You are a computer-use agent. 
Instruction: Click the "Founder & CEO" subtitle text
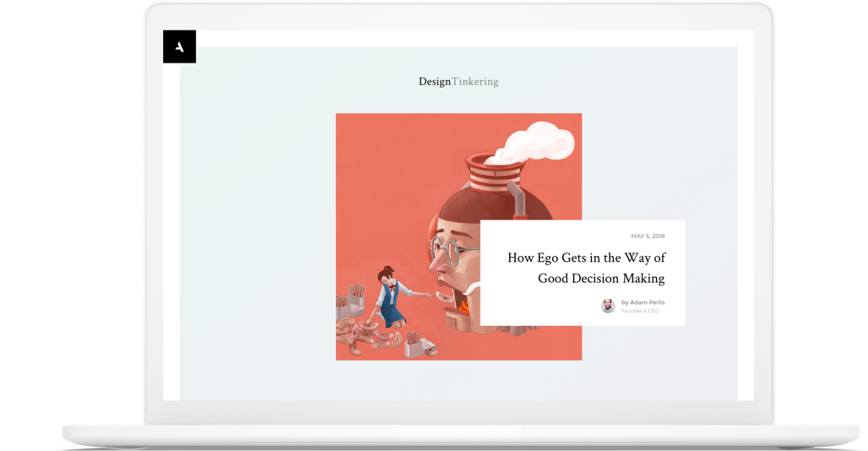click(640, 312)
